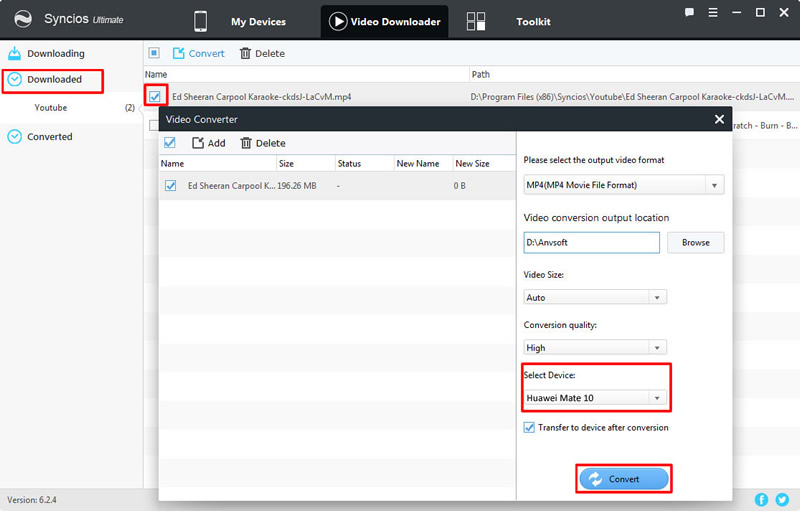
Task: Click Delete label in main toolbar
Action: (270, 54)
